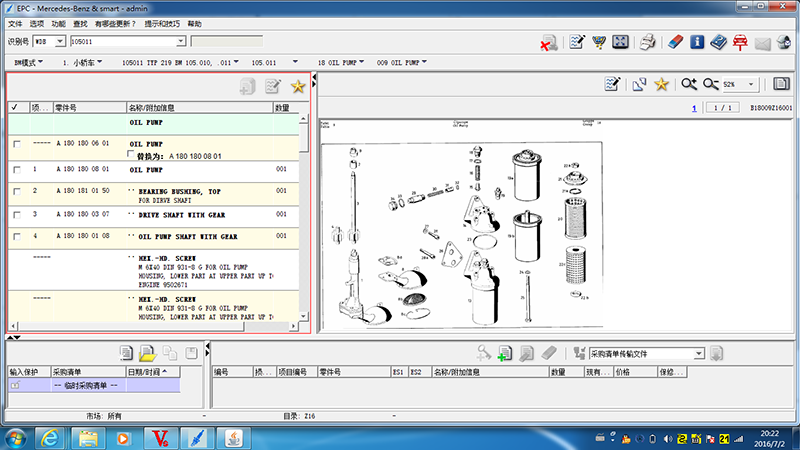Screen dimensions: 800x450
Task: Print using the printer icon
Action: (648, 42)
